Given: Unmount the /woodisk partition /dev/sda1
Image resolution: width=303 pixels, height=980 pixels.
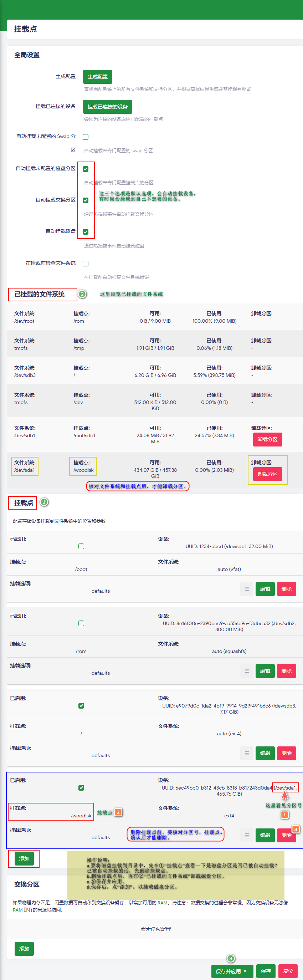Looking at the screenshot, I should [x=267, y=474].
